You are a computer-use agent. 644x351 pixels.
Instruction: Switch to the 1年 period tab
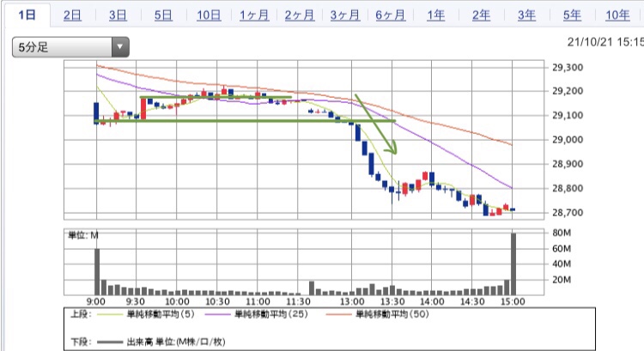[435, 15]
